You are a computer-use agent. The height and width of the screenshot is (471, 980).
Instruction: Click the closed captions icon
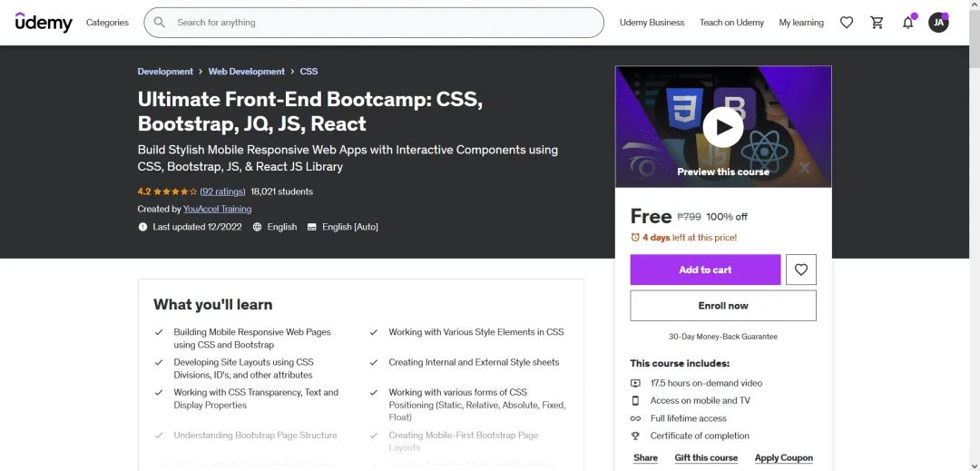312,227
